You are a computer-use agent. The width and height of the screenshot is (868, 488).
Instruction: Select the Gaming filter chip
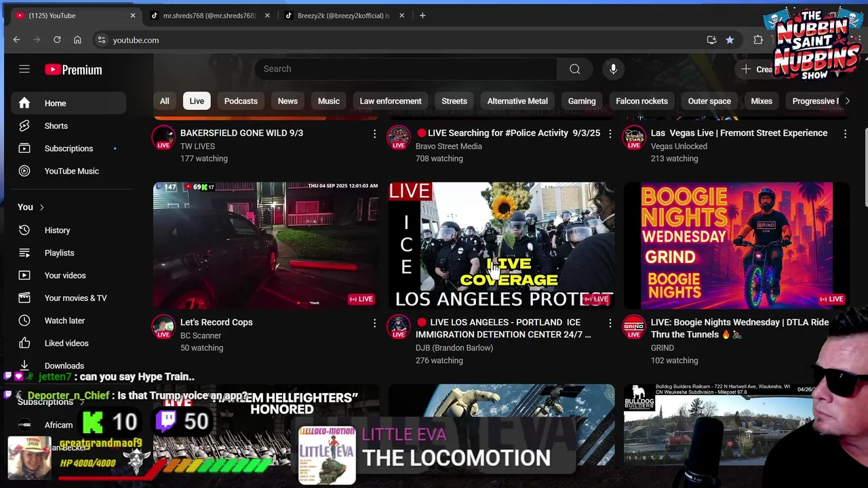[x=582, y=101]
